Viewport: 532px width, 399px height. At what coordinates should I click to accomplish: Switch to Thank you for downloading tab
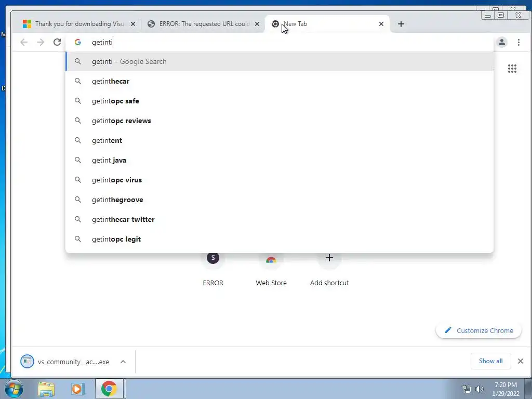pyautogui.click(x=78, y=24)
